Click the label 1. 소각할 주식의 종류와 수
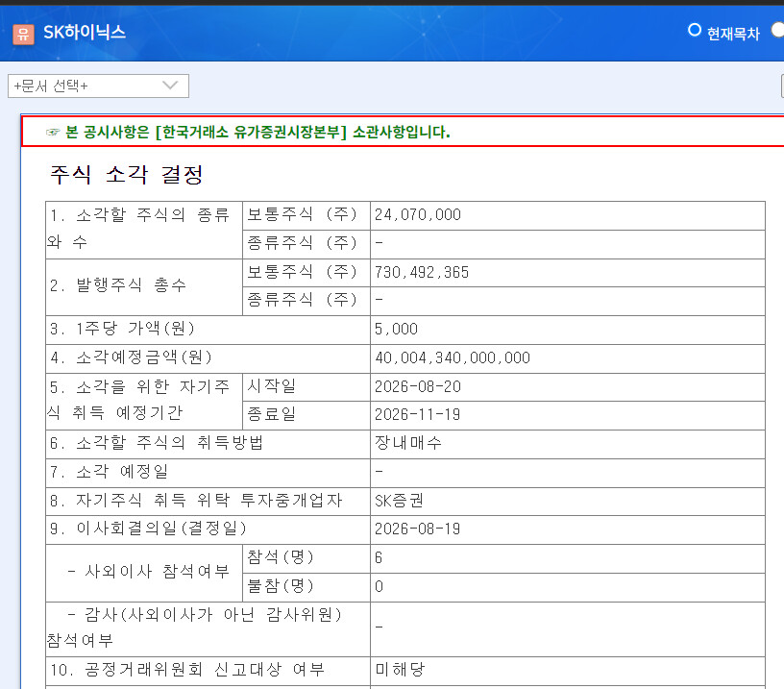Viewport: 784px width, 689px height. [138, 229]
